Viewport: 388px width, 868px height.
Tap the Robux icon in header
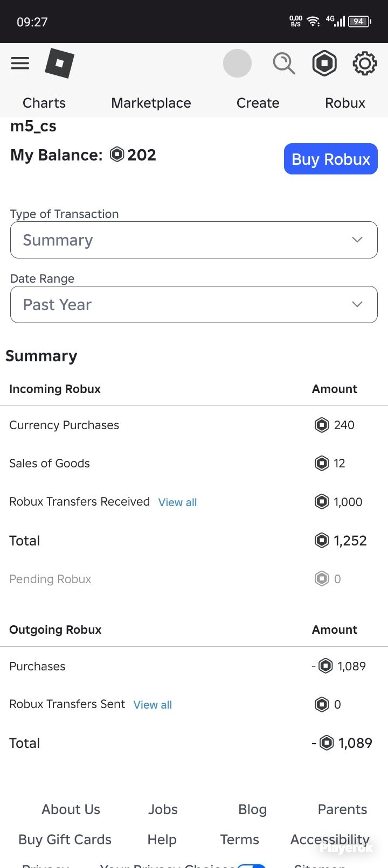[x=324, y=63]
